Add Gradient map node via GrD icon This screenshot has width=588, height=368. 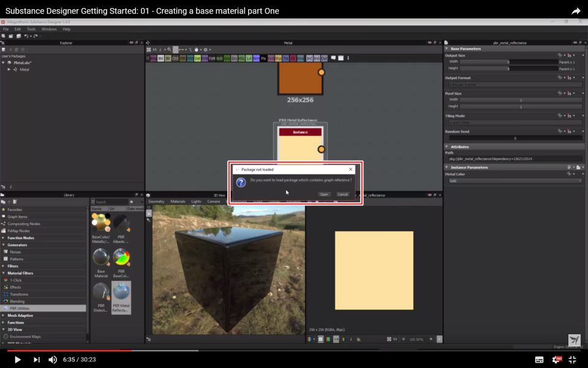(219, 59)
